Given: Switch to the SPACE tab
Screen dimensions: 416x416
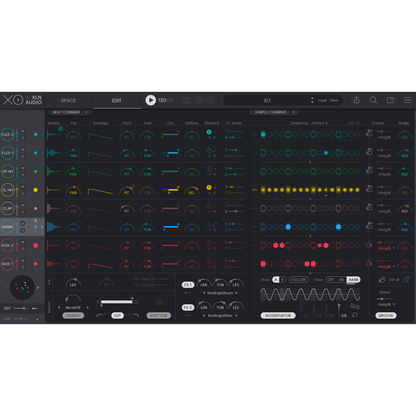Looking at the screenshot, I should tap(68, 100).
